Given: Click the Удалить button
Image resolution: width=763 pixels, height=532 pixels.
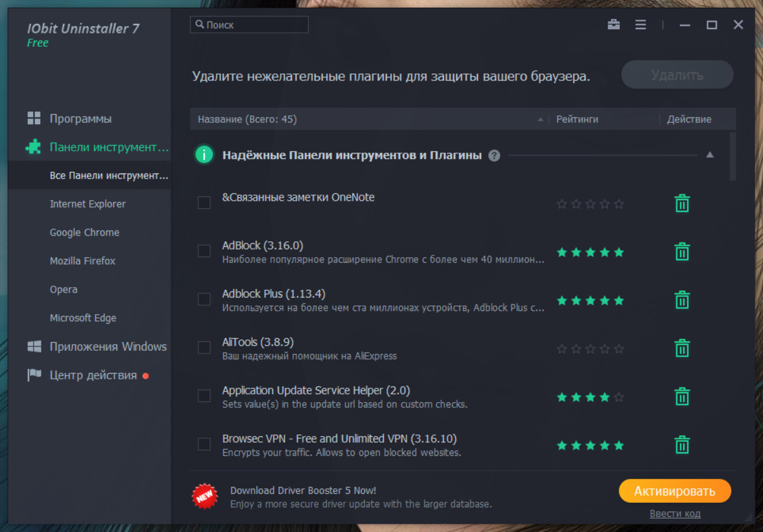Looking at the screenshot, I should click(677, 75).
